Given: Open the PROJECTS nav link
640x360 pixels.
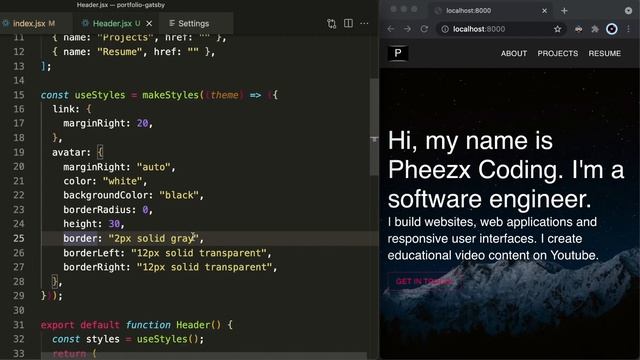Looking at the screenshot, I should coord(558,53).
